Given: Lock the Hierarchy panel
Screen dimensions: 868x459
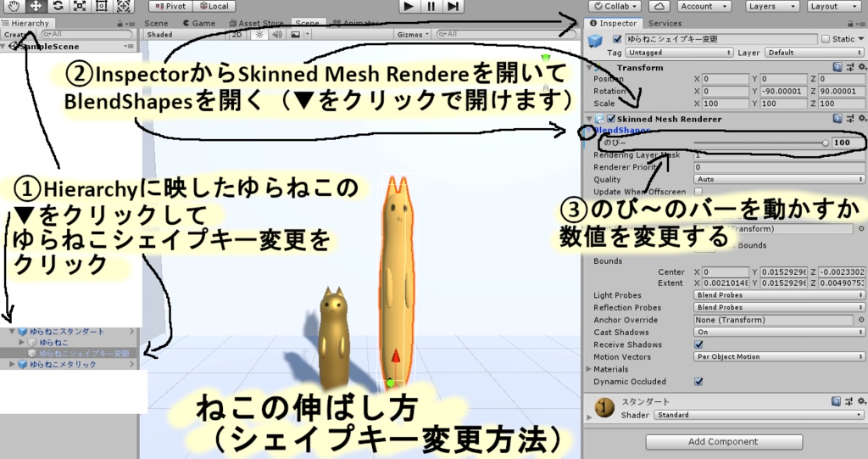Looking at the screenshot, I should (x=120, y=24).
